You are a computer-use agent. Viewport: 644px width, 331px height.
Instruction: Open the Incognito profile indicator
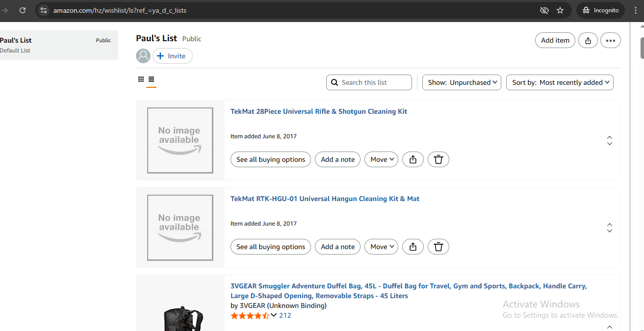(x=600, y=10)
